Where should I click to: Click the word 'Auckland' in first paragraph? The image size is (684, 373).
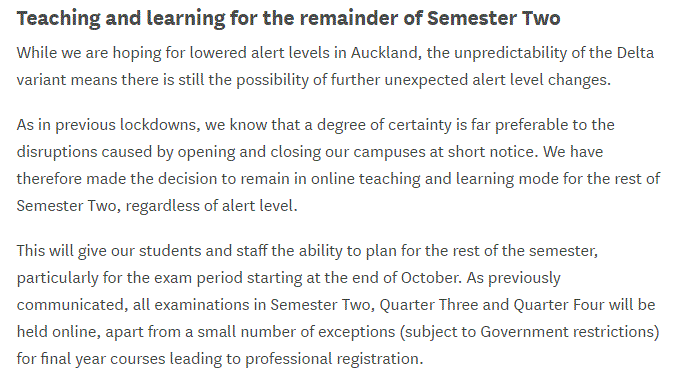385,53
